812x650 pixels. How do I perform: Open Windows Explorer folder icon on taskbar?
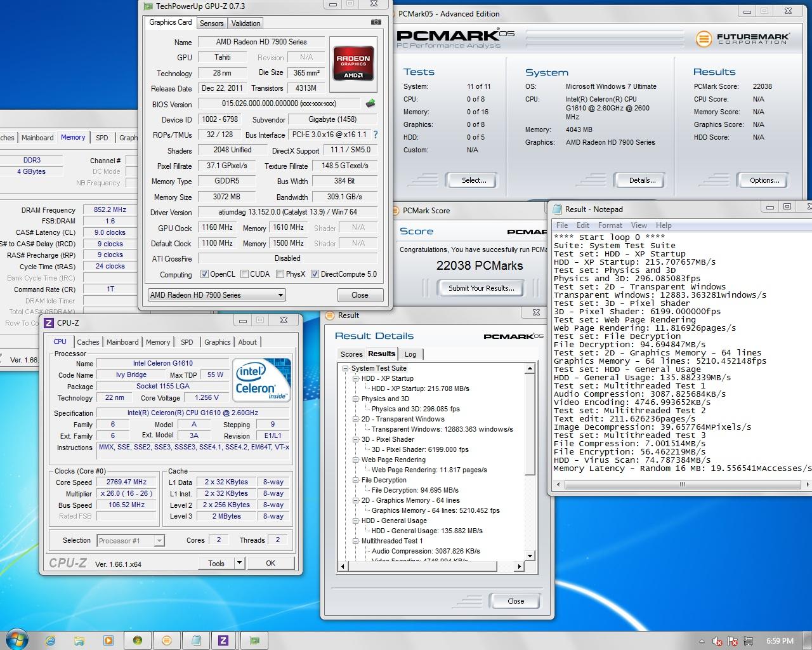pyautogui.click(x=79, y=640)
